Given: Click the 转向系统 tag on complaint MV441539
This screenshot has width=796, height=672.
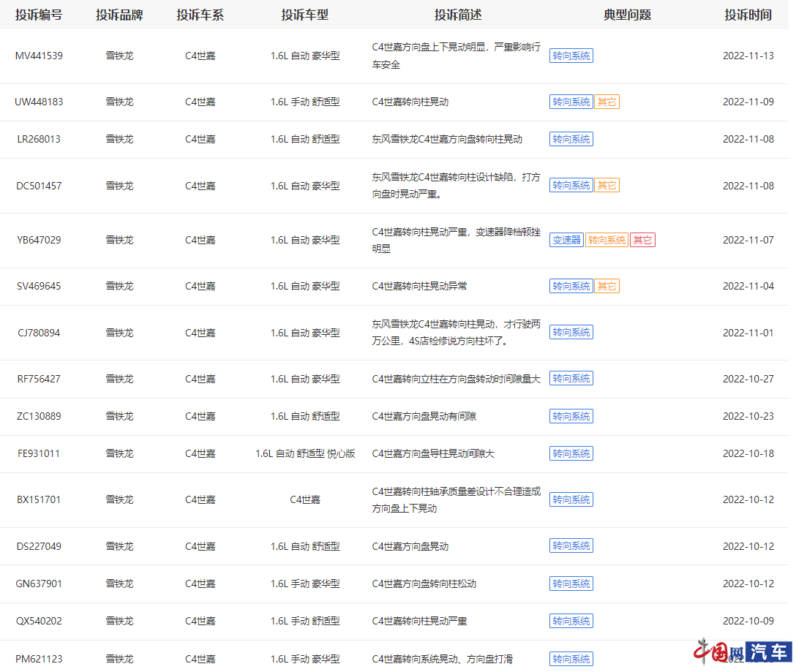Looking at the screenshot, I should tap(571, 56).
